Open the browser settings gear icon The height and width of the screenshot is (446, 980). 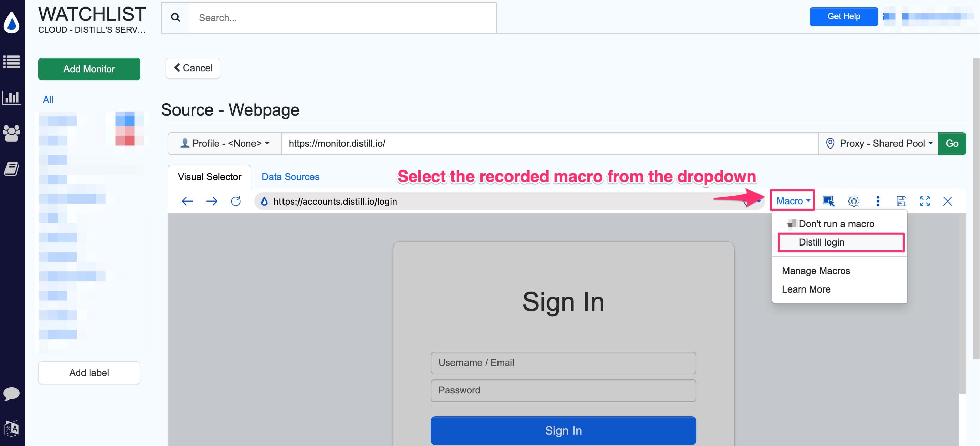854,201
